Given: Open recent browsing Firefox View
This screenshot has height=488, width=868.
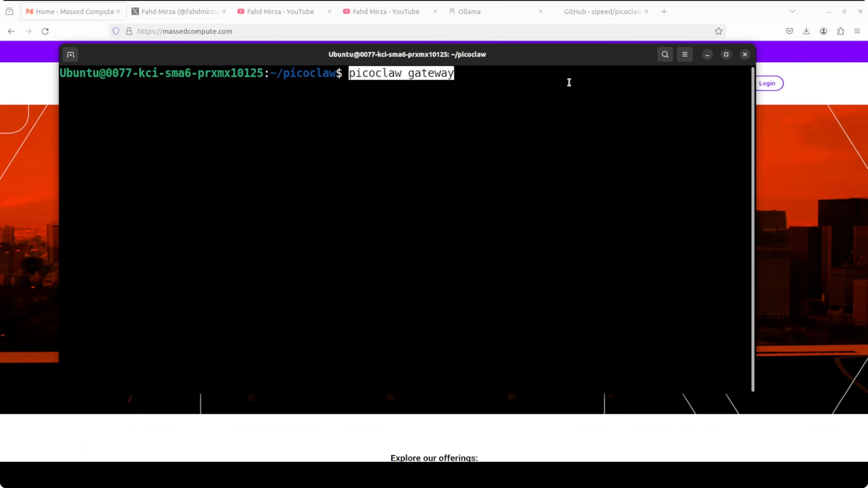Looking at the screenshot, I should tap(9, 12).
